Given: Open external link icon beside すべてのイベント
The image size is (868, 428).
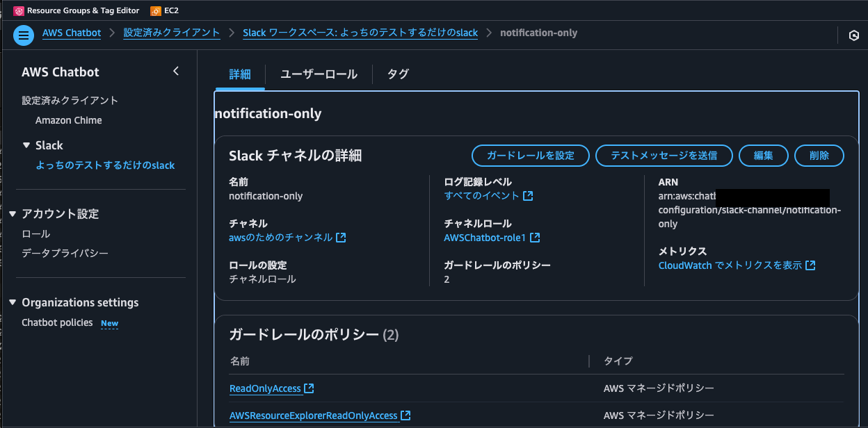Looking at the screenshot, I should 529,195.
